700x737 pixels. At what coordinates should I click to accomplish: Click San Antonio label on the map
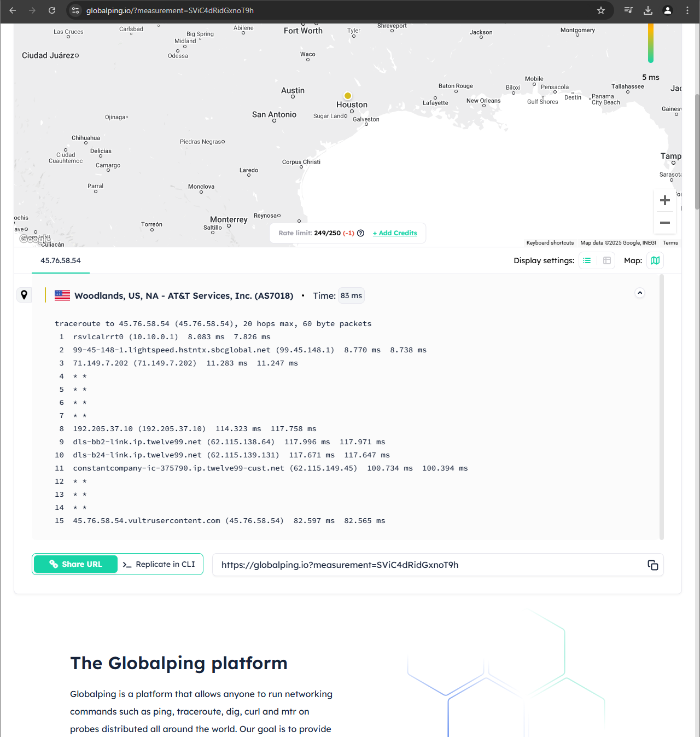pos(274,114)
